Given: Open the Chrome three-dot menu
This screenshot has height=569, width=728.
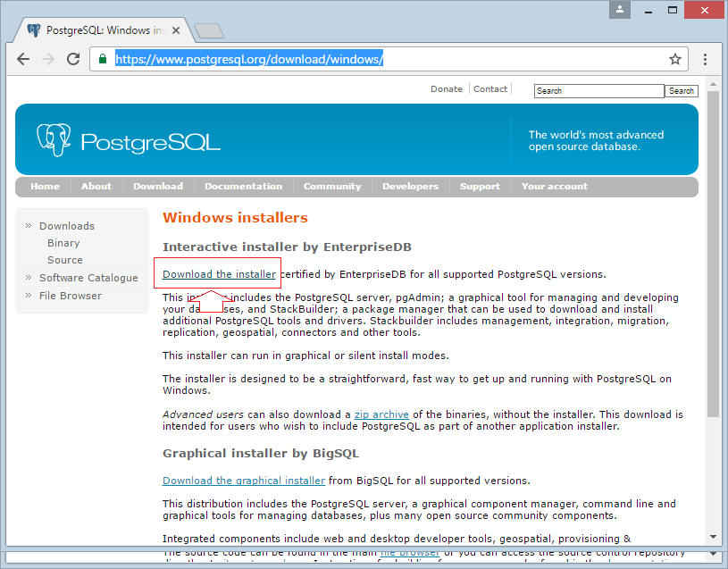Looking at the screenshot, I should click(x=705, y=59).
